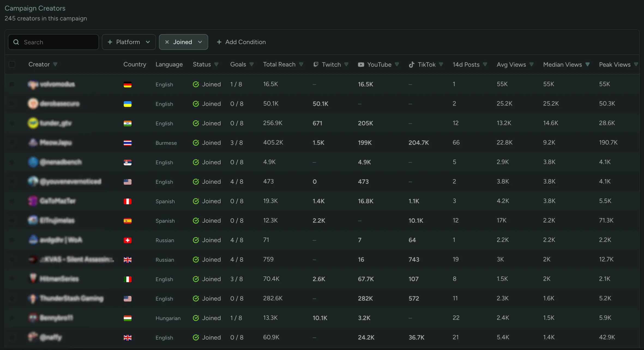
Task: Click the Thailand flag in the Burmese row
Action: [127, 143]
